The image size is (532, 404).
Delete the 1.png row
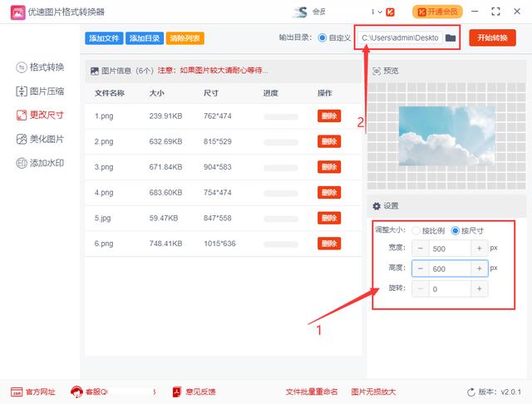pos(329,116)
